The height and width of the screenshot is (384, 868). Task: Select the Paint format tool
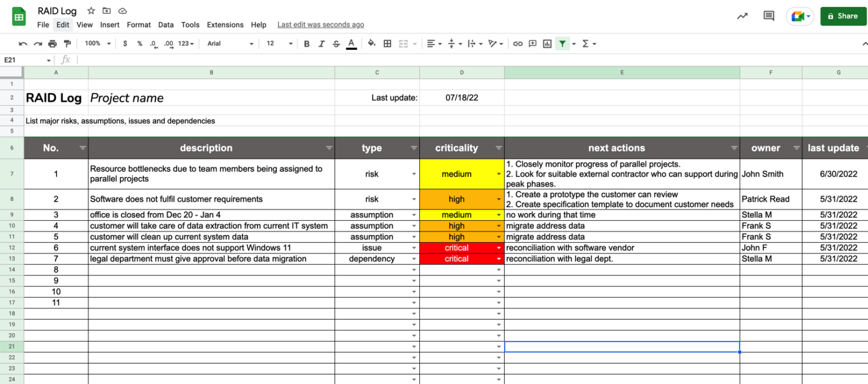[x=67, y=43]
